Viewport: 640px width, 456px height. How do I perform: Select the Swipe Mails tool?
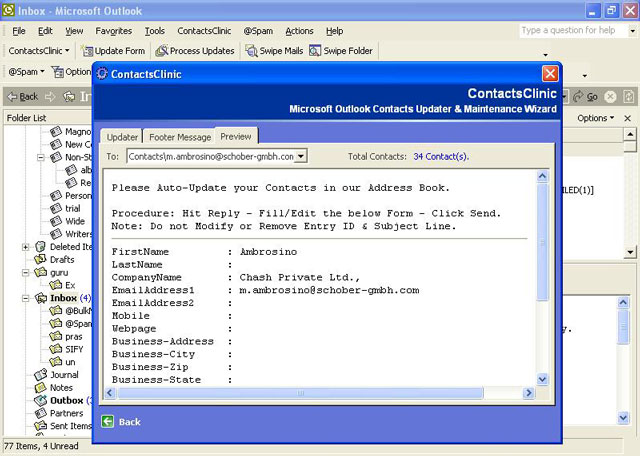pyautogui.click(x=274, y=51)
